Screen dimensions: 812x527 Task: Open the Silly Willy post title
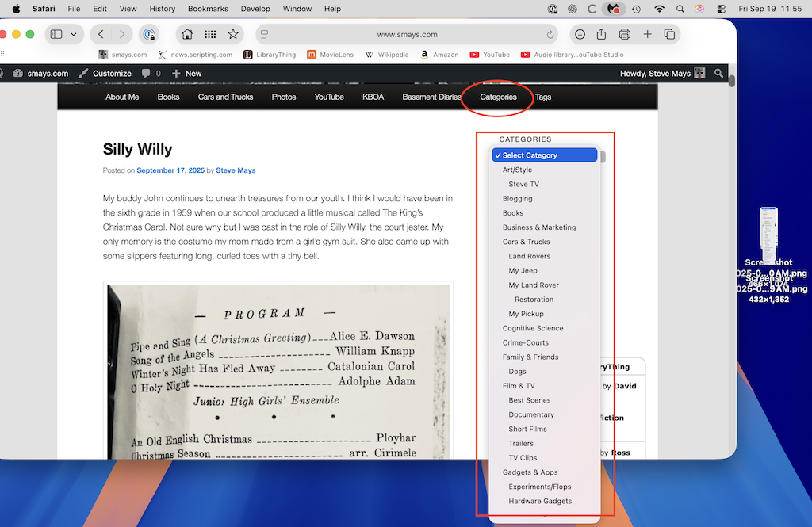pyautogui.click(x=137, y=149)
